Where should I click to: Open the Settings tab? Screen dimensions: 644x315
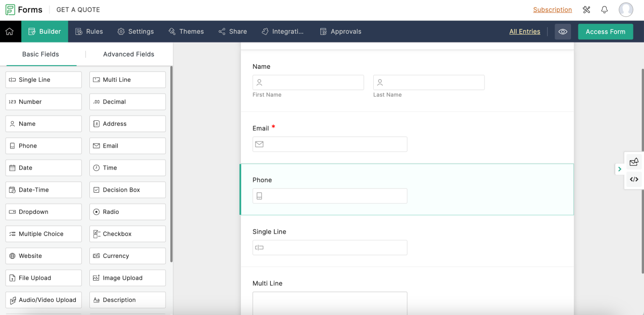click(x=135, y=31)
